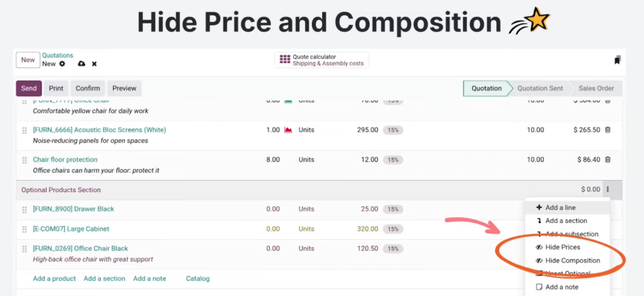Delete the Acoustic Bloc Screens line
Viewport: 644px width, 296px height.
tap(608, 130)
